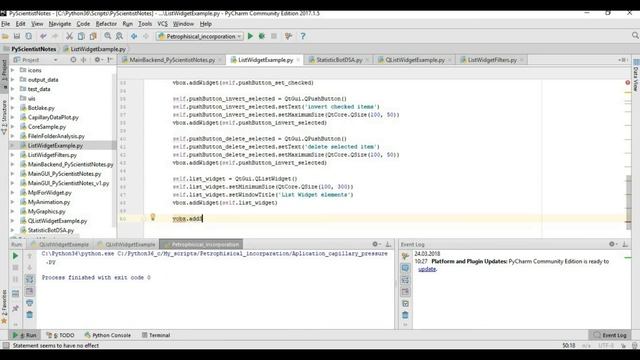Expand the CoreSample.py tree node
640x360 pixels.
[13, 127]
